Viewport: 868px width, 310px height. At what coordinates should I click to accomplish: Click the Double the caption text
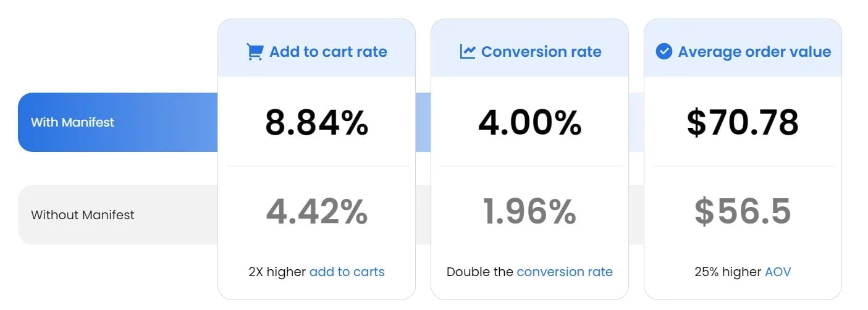(x=480, y=272)
